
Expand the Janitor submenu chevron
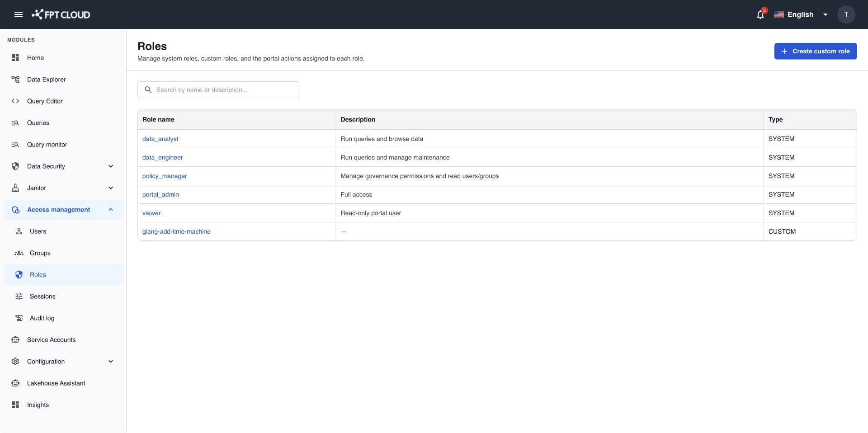click(x=111, y=188)
